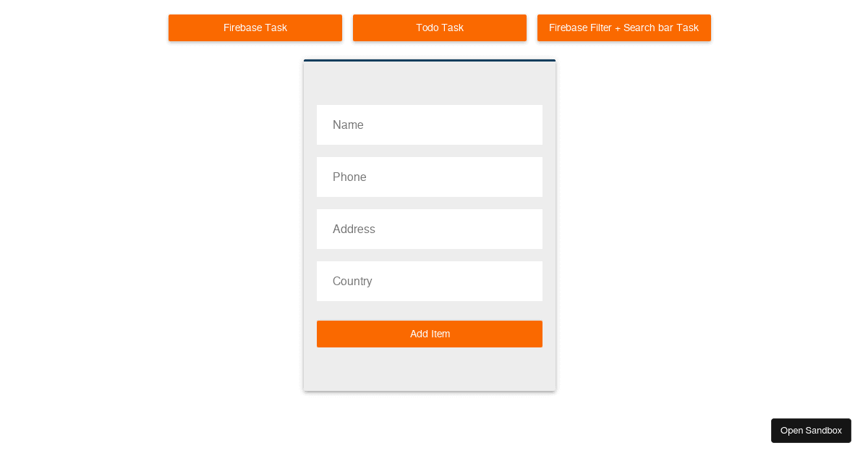Click the Firebase Task navigation button
Viewport: 868px width, 456px height.
(x=255, y=28)
